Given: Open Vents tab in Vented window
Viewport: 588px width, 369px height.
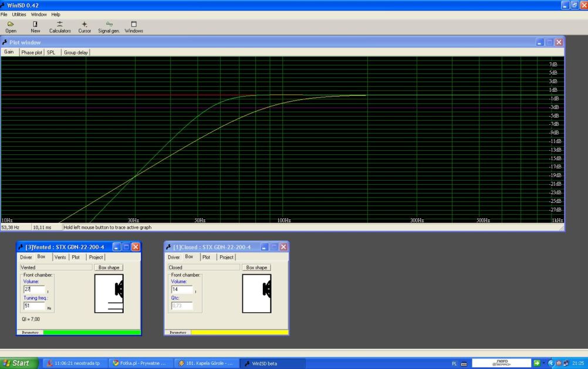Looking at the screenshot, I should click(60, 257).
